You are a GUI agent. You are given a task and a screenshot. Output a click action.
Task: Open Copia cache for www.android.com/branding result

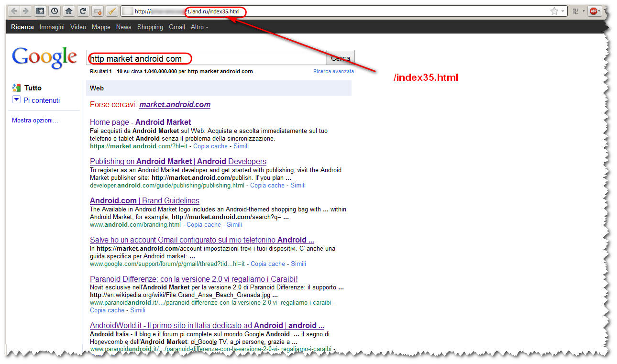[204, 225]
